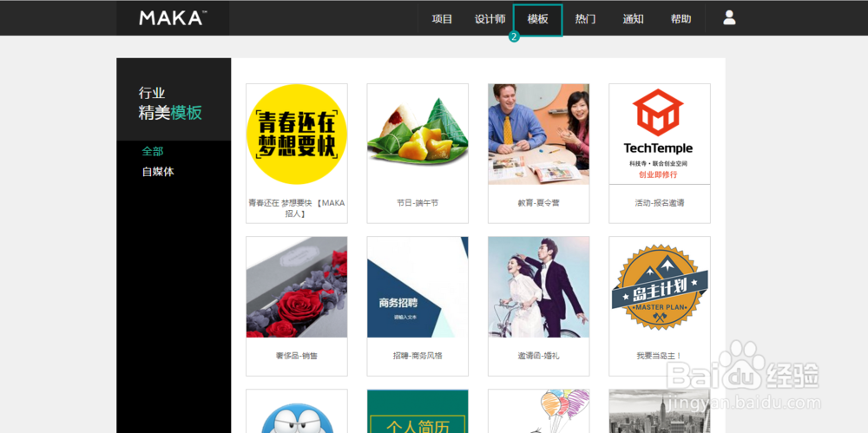Image resolution: width=868 pixels, height=433 pixels.
Task: Open the wedding couple bicycle thumbnail
Action: (x=539, y=287)
